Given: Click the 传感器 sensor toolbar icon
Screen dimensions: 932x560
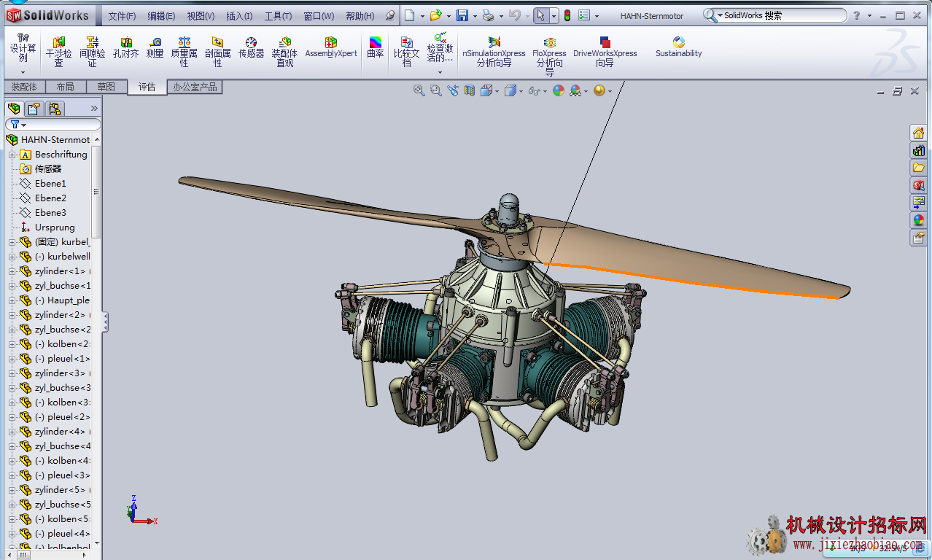Looking at the screenshot, I should click(x=251, y=47).
